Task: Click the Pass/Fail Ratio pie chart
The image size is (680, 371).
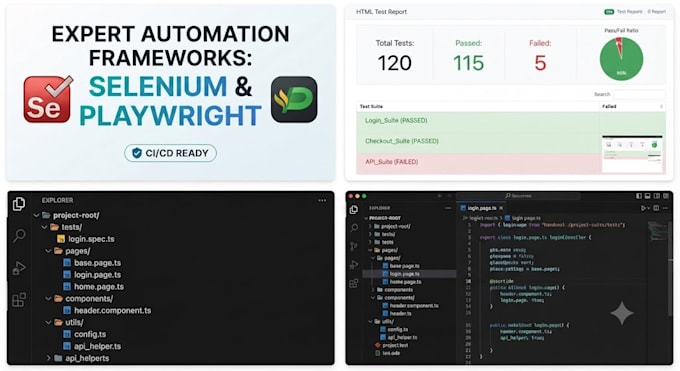Action: 621,59
